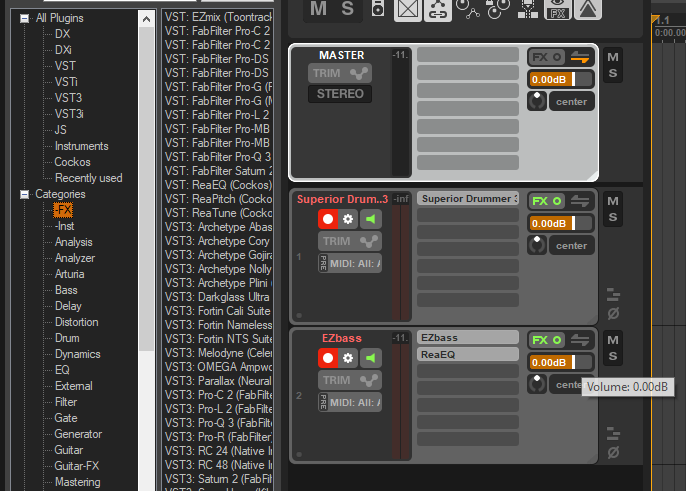Mute the Superior Drummer track
The height and width of the screenshot is (491, 686).
(x=613, y=201)
